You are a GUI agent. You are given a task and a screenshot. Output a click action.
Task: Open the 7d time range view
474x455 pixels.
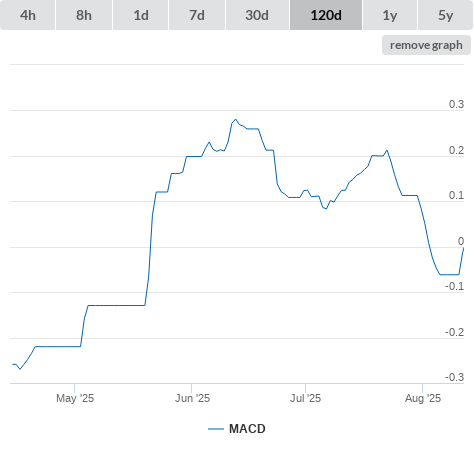(x=197, y=15)
